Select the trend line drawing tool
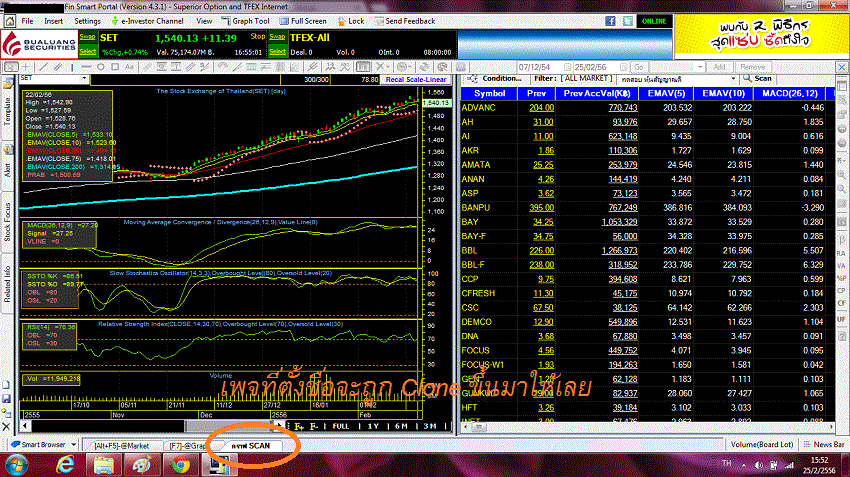 44,67
